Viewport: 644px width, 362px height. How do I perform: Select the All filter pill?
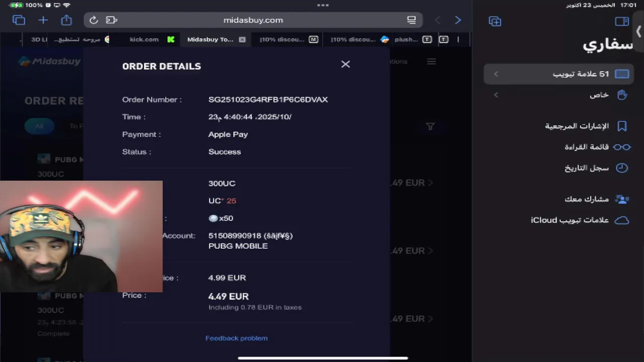39,126
